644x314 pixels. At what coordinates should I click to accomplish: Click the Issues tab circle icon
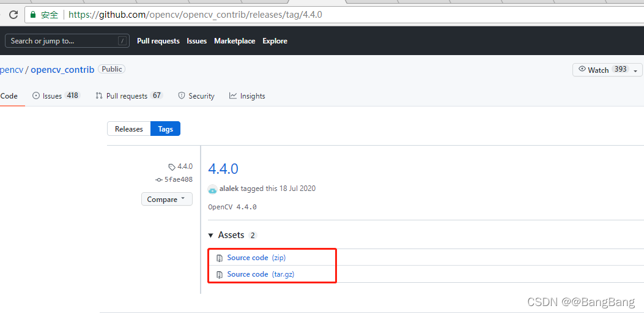click(36, 96)
